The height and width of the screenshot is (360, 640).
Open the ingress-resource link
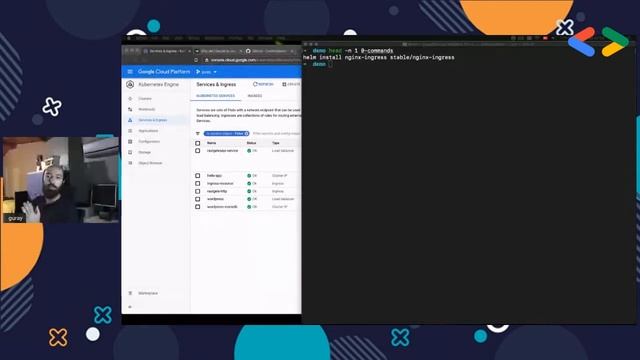point(220,183)
